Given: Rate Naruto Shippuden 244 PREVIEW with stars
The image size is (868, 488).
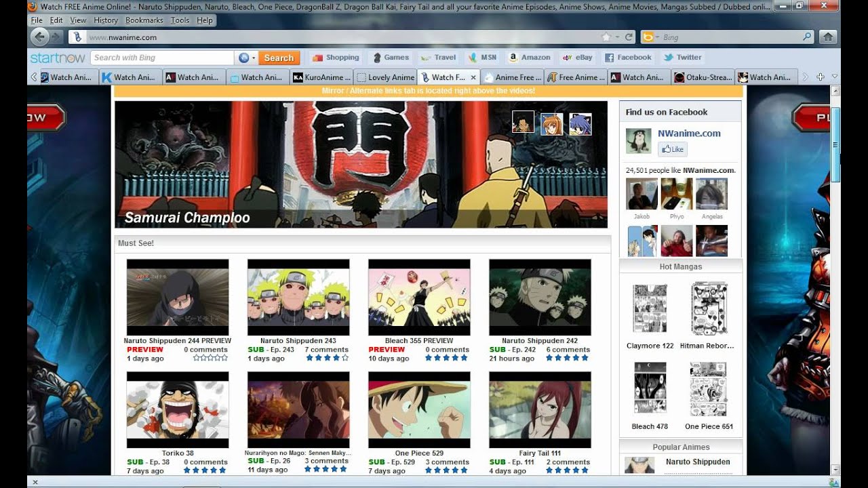Looking at the screenshot, I should [x=210, y=358].
